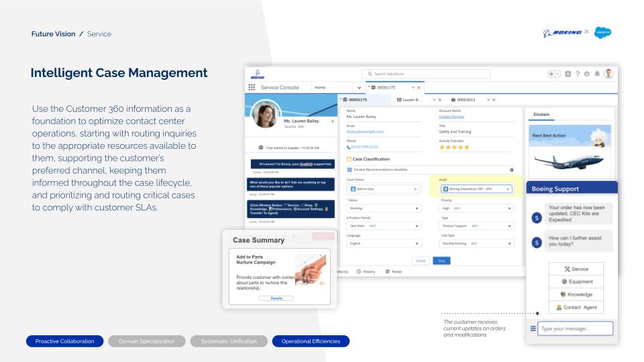The height and width of the screenshot is (362, 644).
Task: Choose Service option in Boeing Support chat
Action: click(576, 269)
